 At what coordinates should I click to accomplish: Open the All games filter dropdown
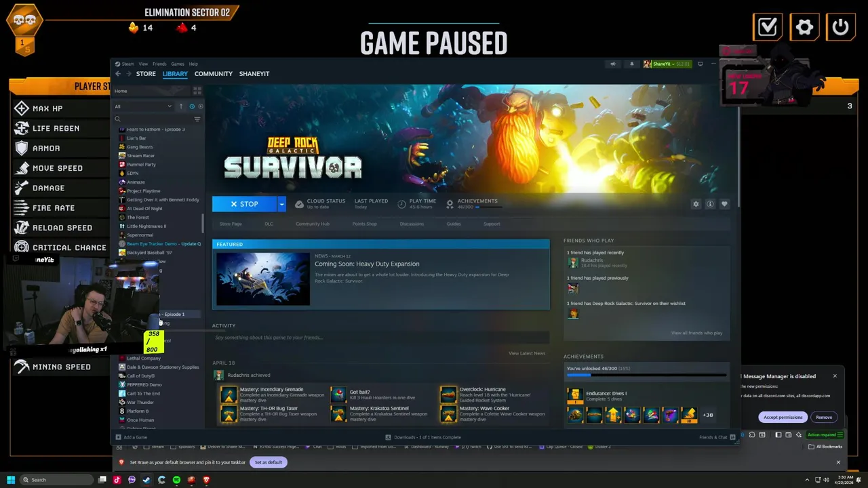coord(143,106)
